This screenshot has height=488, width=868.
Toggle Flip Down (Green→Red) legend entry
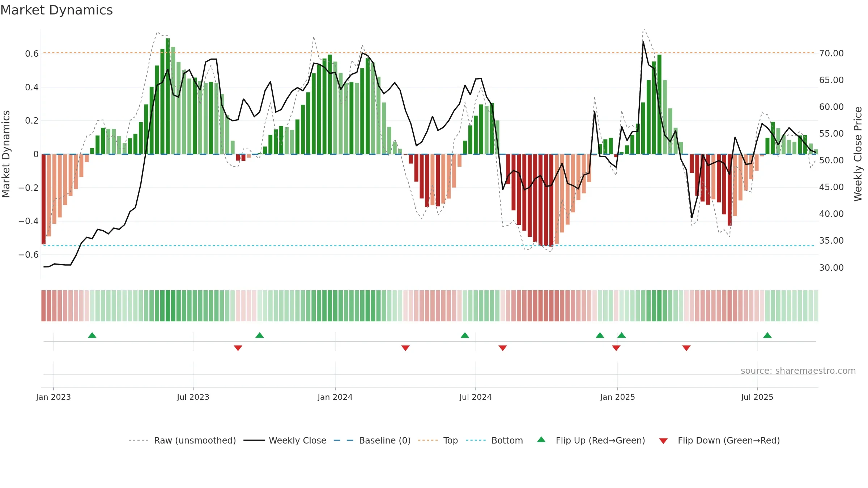pyautogui.click(x=719, y=440)
